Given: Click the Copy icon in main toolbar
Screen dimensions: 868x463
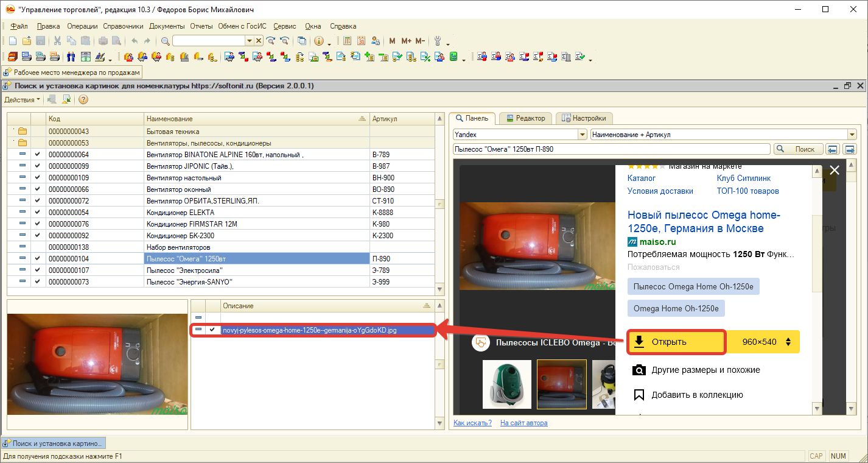Looking at the screenshot, I should click(x=71, y=41).
